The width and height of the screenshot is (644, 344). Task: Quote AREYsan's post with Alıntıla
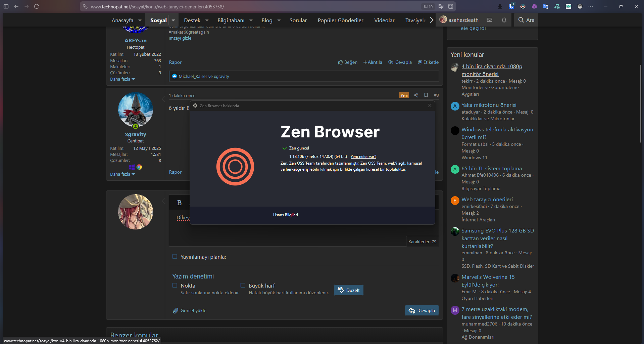point(373,62)
